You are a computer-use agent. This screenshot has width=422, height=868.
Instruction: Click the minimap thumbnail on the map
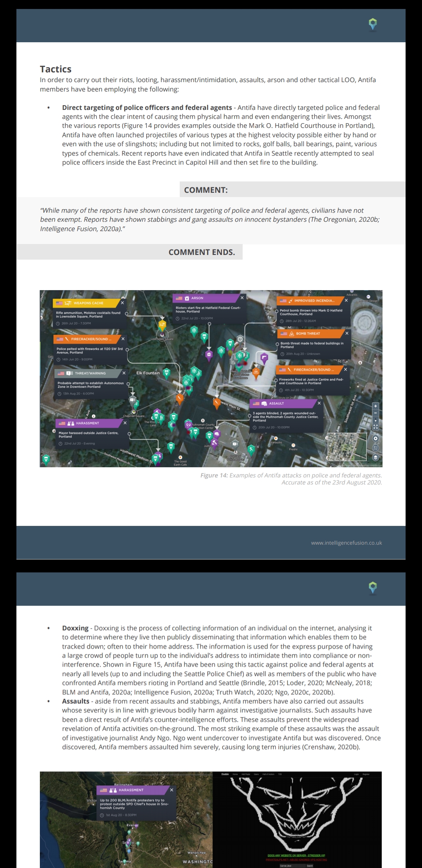pyautogui.click(x=347, y=447)
